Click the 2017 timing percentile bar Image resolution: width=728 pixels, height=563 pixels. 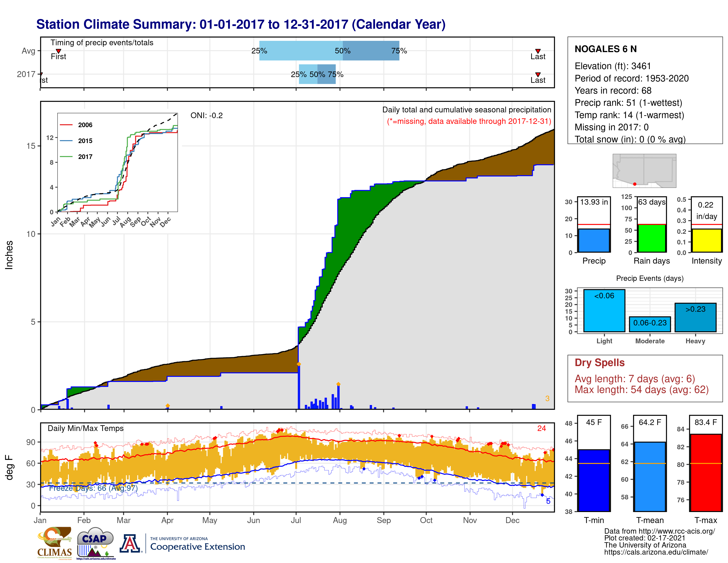317,74
